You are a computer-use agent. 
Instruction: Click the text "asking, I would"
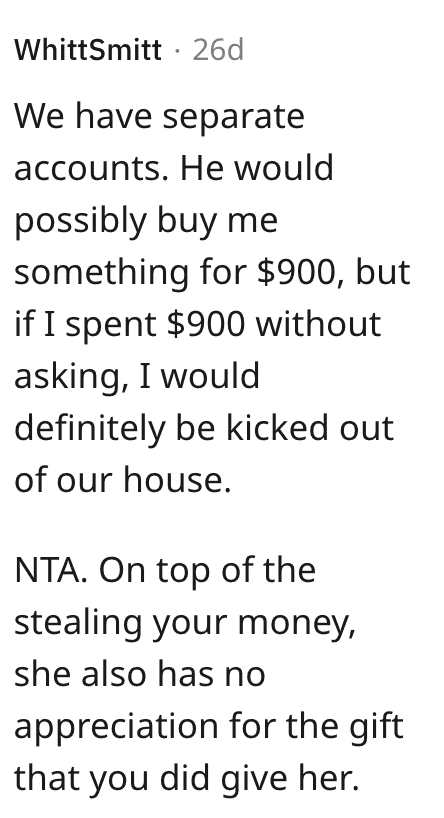(137, 377)
